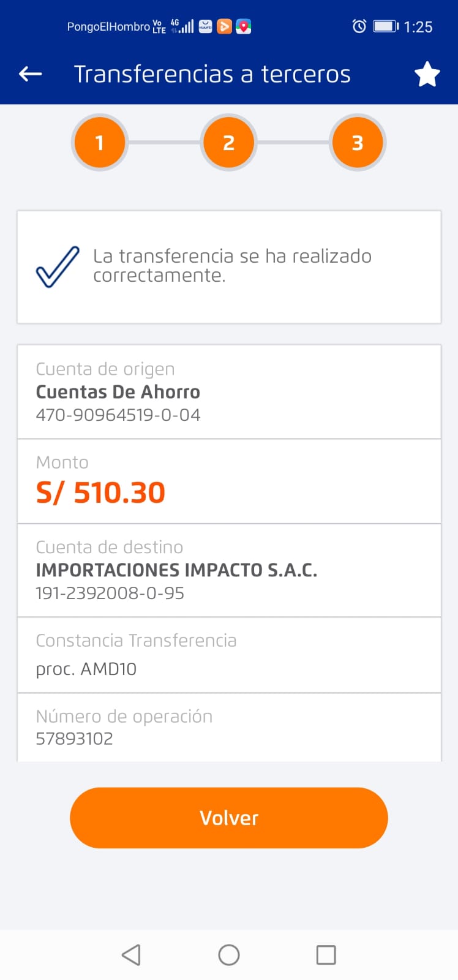
Task: Select step 2 circle
Action: pos(228,143)
